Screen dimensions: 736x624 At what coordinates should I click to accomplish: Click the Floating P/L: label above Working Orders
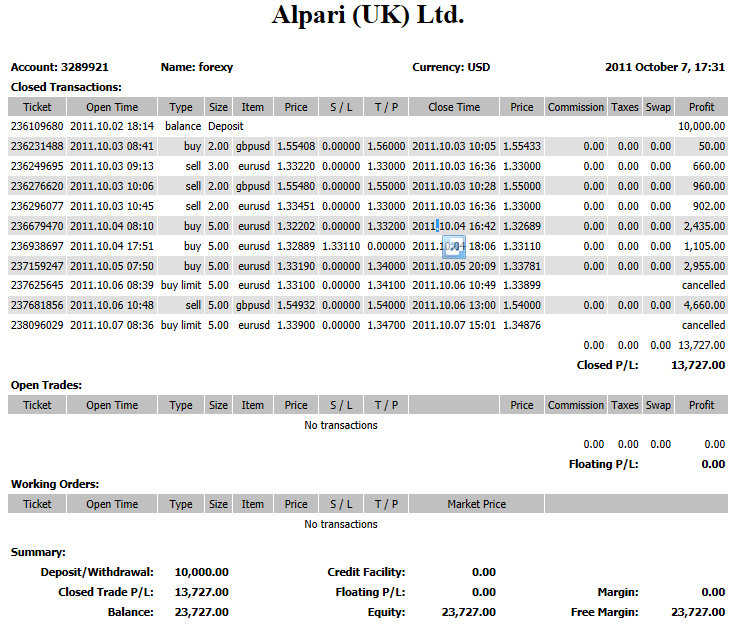(604, 464)
